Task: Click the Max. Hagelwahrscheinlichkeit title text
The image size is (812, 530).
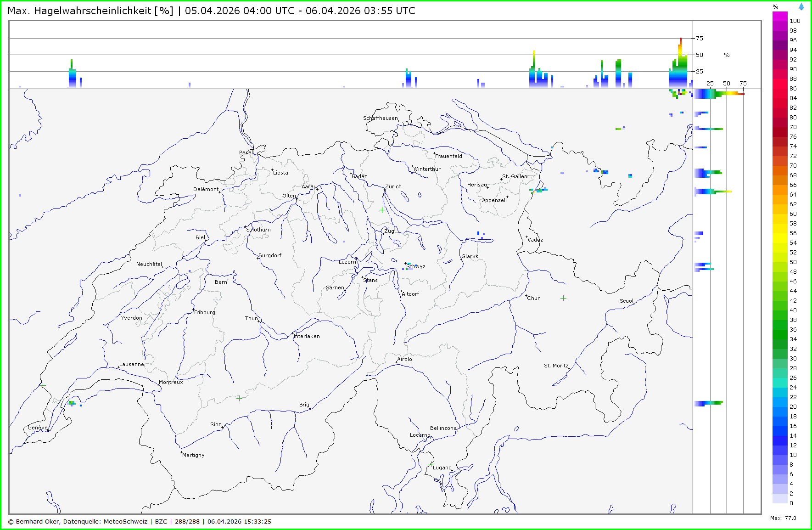Action: coord(90,11)
